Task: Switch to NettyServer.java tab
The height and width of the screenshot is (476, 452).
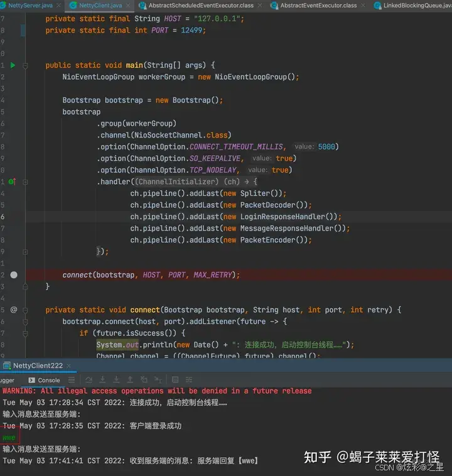Action: pos(30,6)
